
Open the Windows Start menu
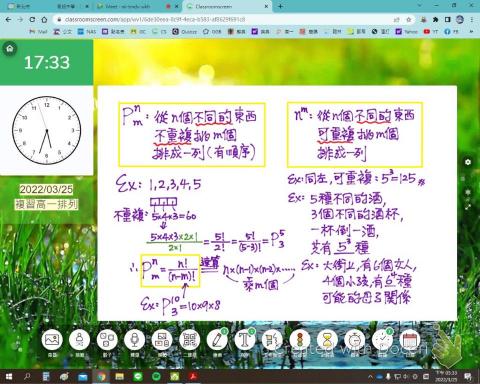(9, 377)
